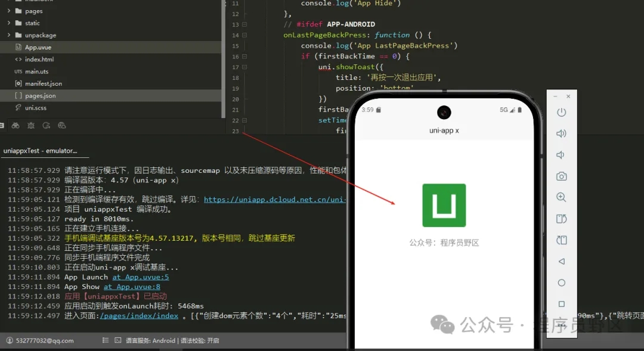Open the emulator more options ellipsis
Screen dimensions: 644x351
coord(562,325)
